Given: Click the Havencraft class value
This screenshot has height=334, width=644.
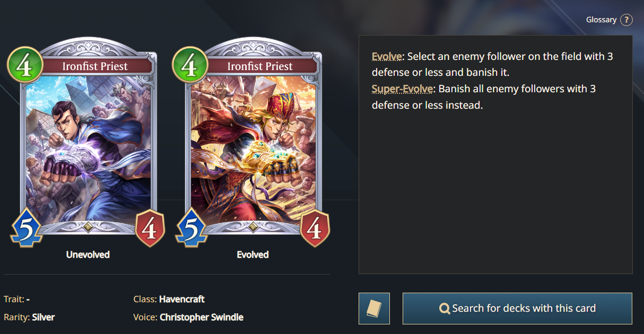Looking at the screenshot, I should pos(182,299).
